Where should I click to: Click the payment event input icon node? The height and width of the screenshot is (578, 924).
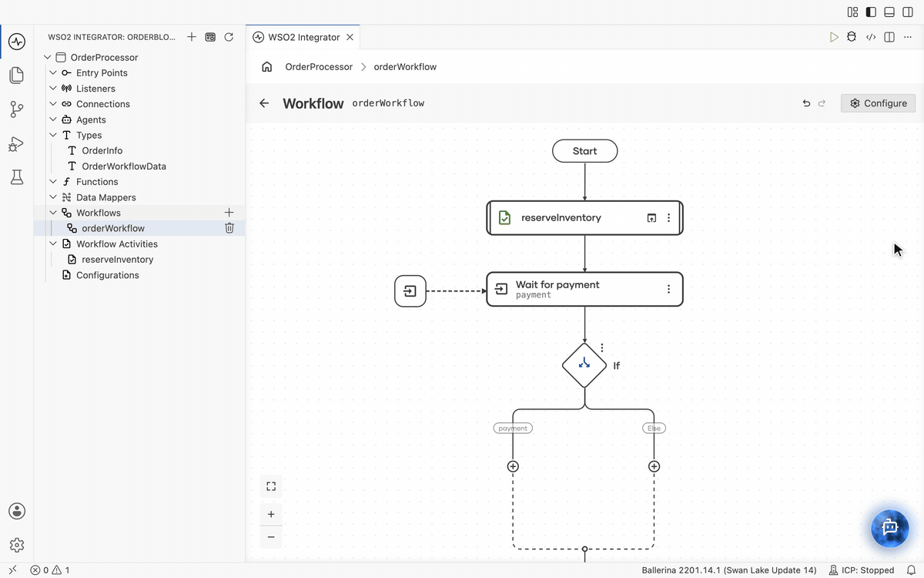pos(410,291)
